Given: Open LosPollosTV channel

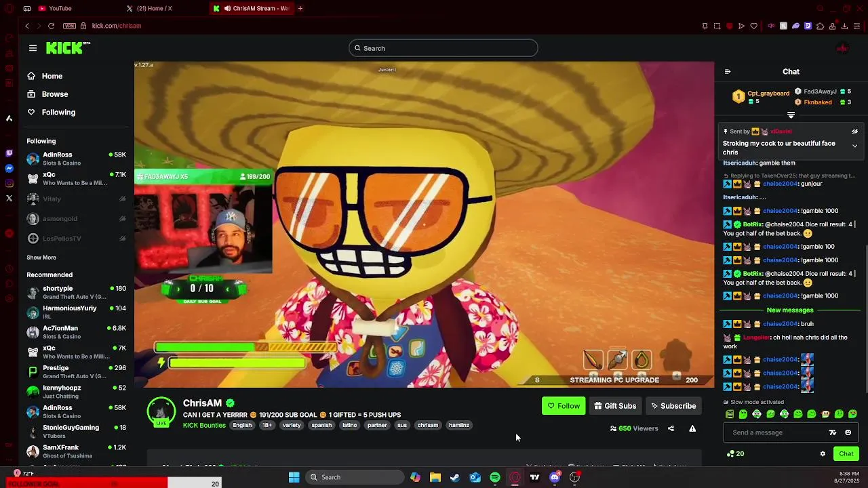Looking at the screenshot, I should pyautogui.click(x=76, y=239).
